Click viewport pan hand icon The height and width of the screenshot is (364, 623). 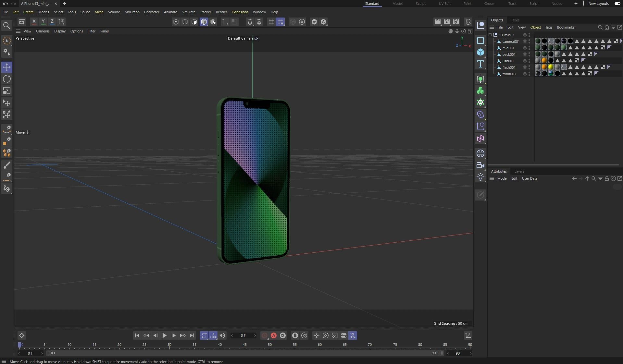(451, 31)
